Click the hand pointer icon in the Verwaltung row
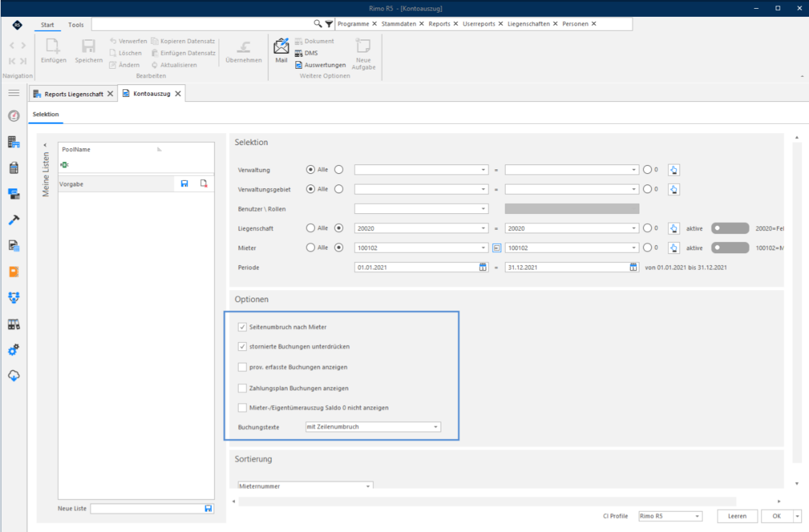The image size is (809, 532). 674,169
